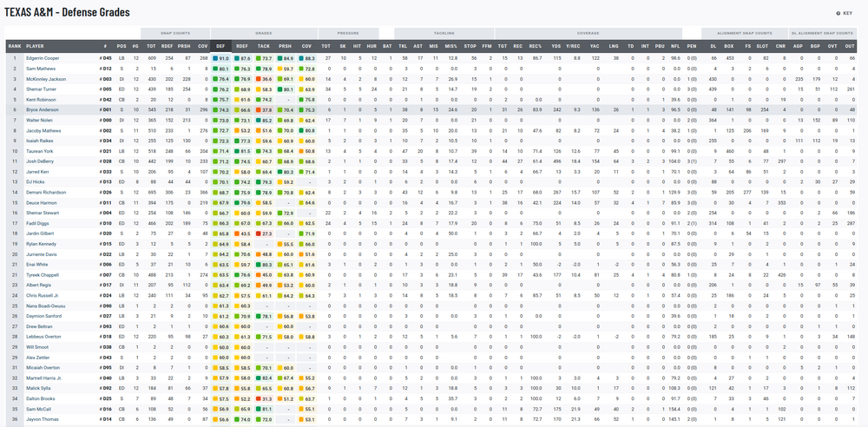
Task: Select Bryce Anderson's player name
Action: [x=43, y=110]
